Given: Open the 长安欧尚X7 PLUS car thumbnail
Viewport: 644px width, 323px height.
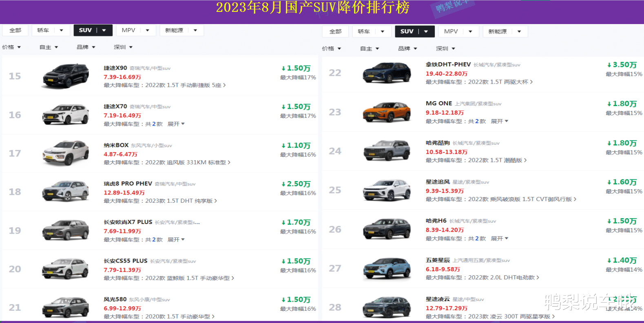Looking at the screenshot, I should (x=65, y=230).
